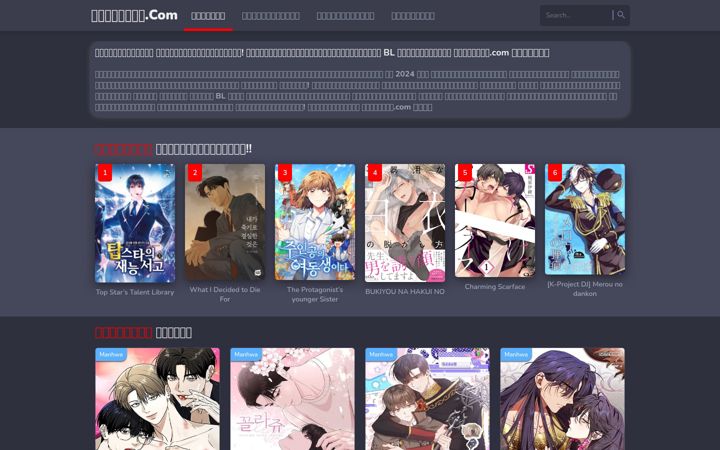Open Charming Scarface cover image
Viewport: 720px width, 450px height.
click(495, 220)
